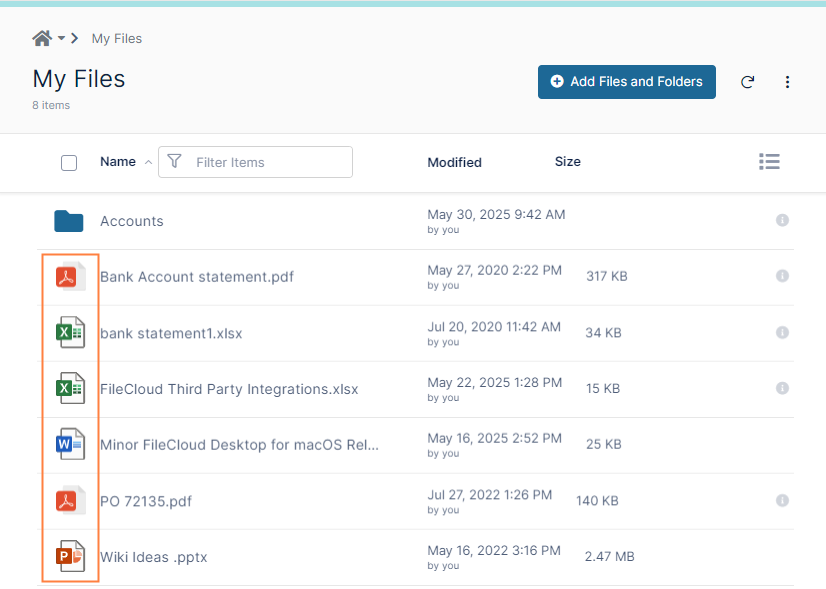Open the home dropdown arrow in breadcrumb

pos(61,38)
